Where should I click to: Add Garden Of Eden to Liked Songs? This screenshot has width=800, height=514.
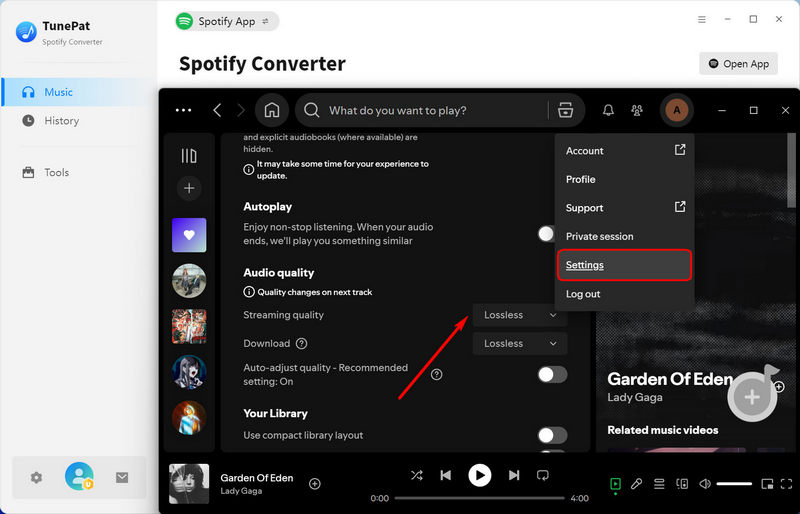(x=315, y=484)
